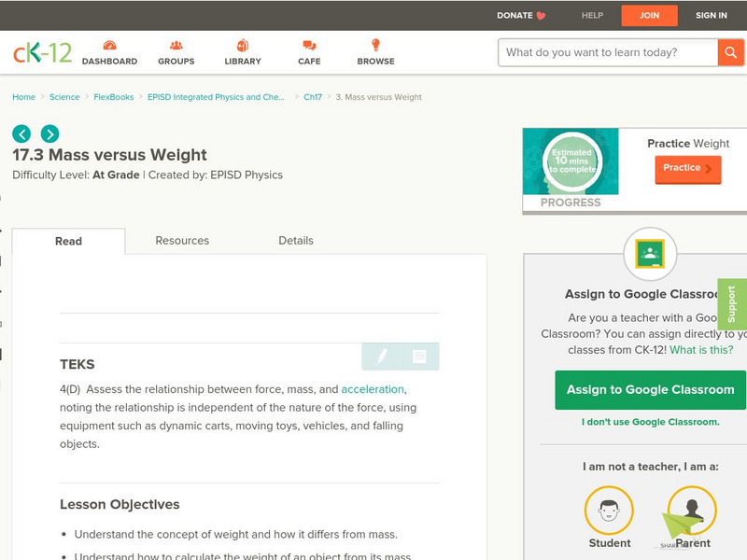Click the orange JOIN button

[649, 16]
